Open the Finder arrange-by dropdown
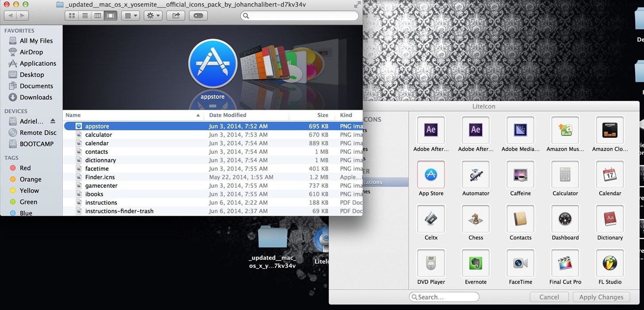644x310 pixels. (x=130, y=15)
